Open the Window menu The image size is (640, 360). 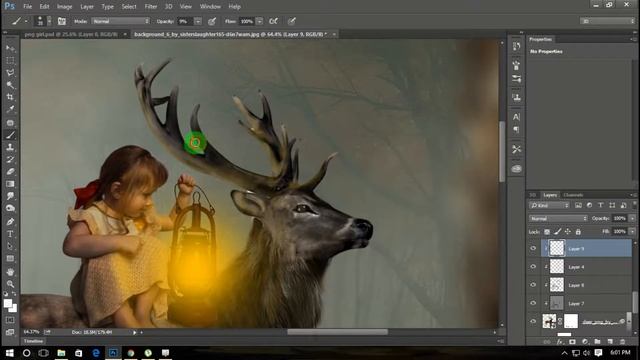[x=210, y=7]
